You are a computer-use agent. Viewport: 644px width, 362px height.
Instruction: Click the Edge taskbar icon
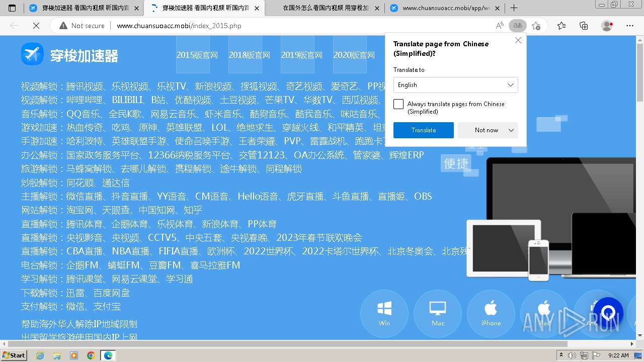coord(108,355)
